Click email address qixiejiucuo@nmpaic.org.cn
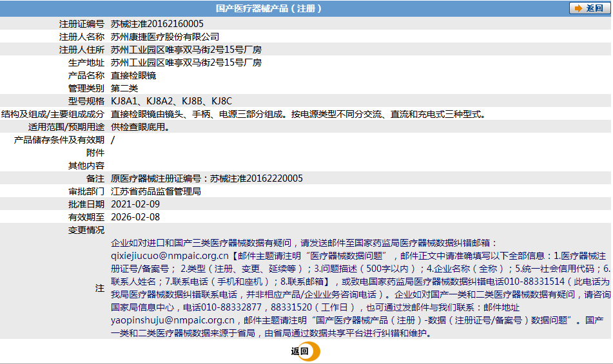The height and width of the screenshot is (364, 613). click(170, 256)
